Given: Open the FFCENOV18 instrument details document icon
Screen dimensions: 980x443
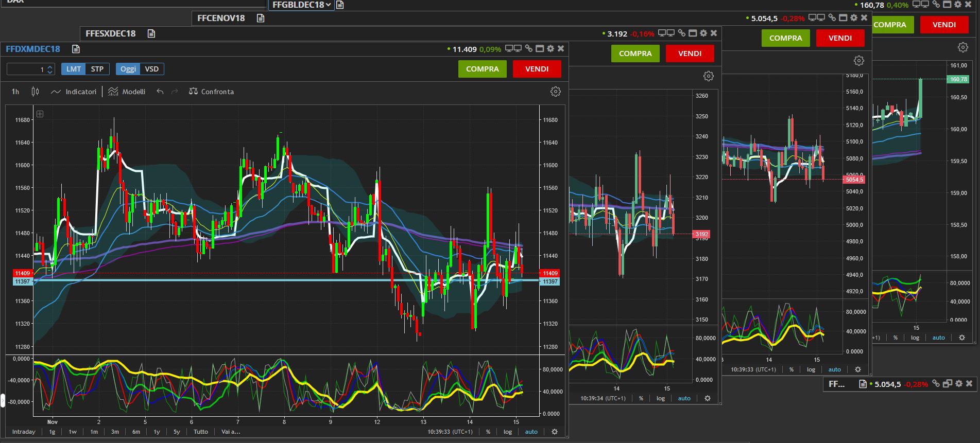Looking at the screenshot, I should [x=261, y=18].
